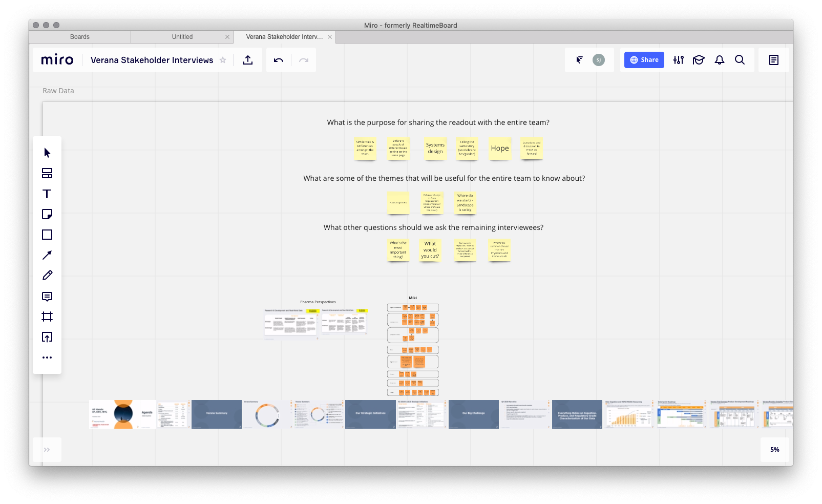The height and width of the screenshot is (504, 822).
Task: Select the Sticky note tool
Action: point(47,214)
